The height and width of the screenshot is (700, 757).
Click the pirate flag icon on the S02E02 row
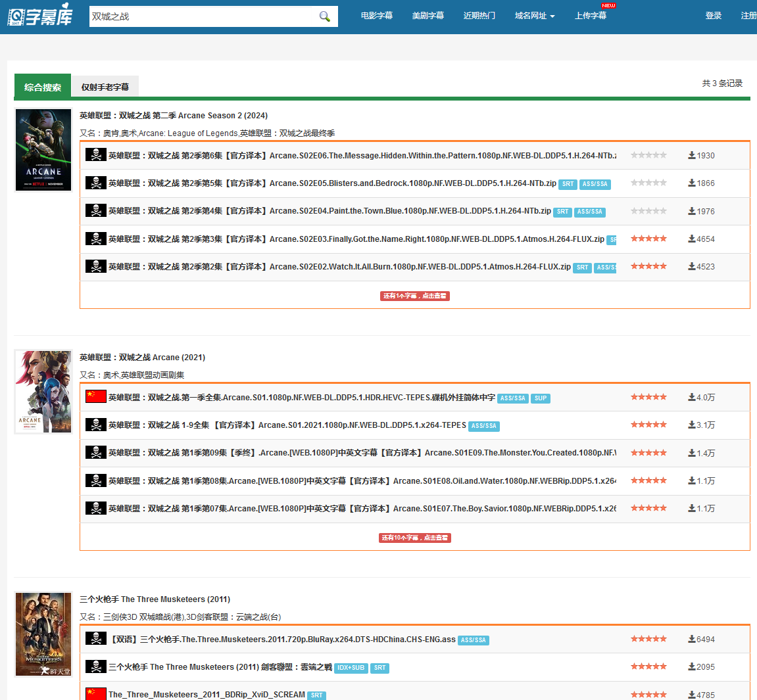point(96,266)
